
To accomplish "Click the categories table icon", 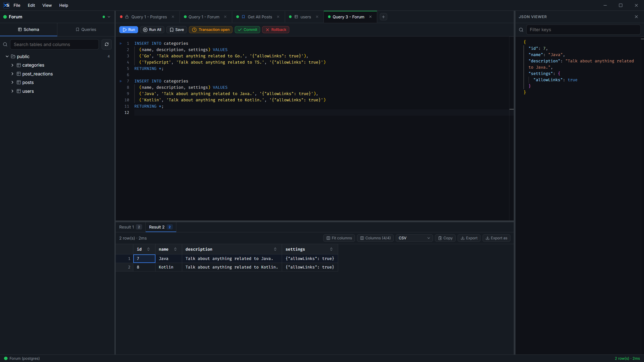I will (x=19, y=65).
